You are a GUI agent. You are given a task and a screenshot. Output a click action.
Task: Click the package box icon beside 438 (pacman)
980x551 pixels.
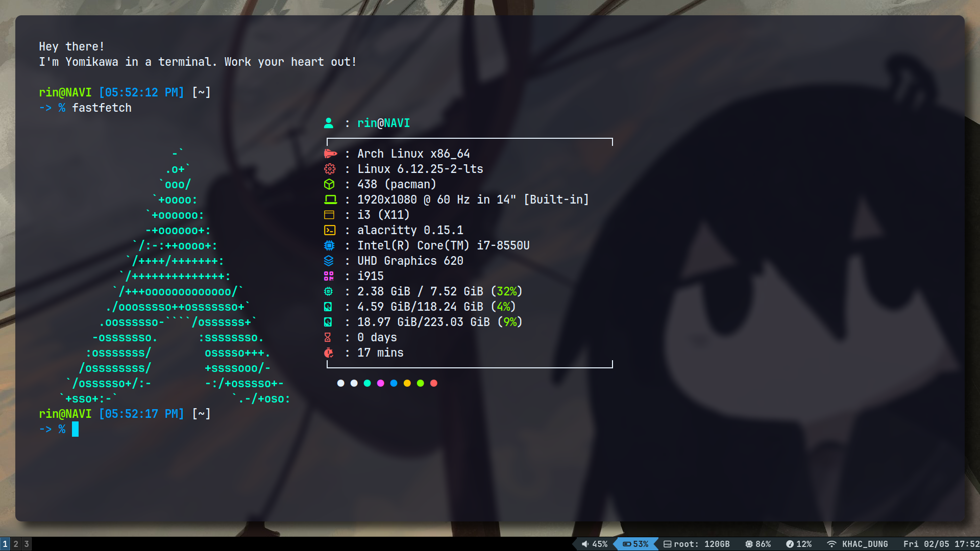[x=329, y=184]
